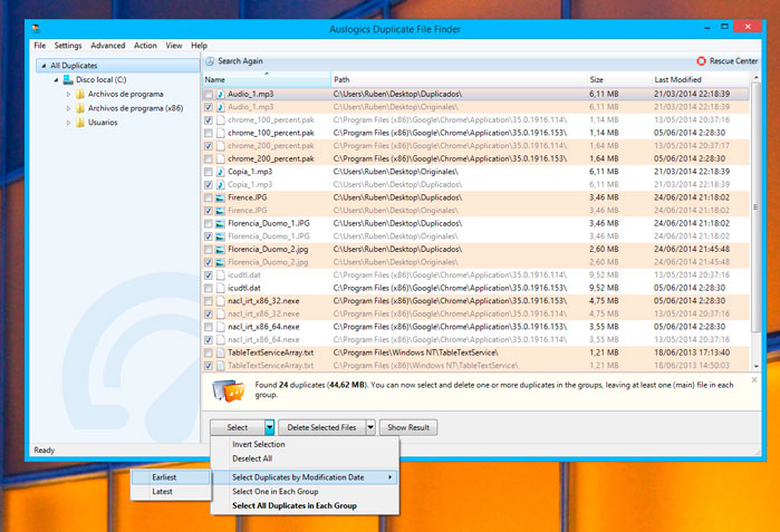Image resolution: width=780 pixels, height=532 pixels.
Task: Click the Search Again link
Action: 240,61
